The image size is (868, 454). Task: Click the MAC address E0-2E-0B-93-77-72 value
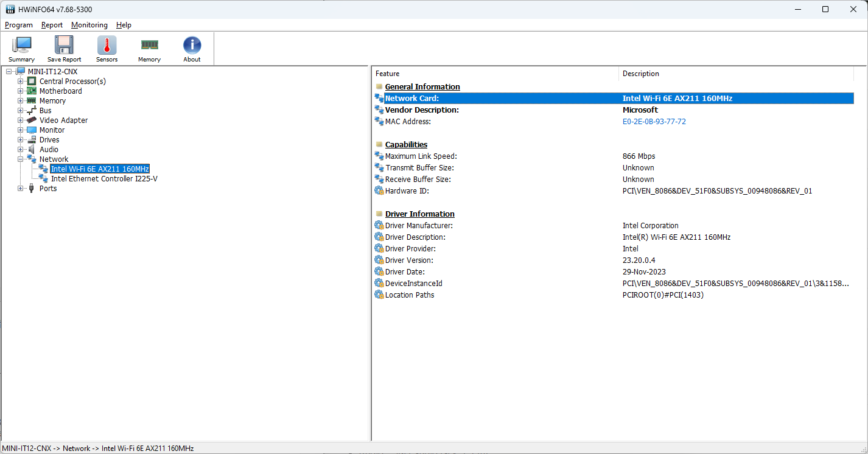pyautogui.click(x=654, y=121)
